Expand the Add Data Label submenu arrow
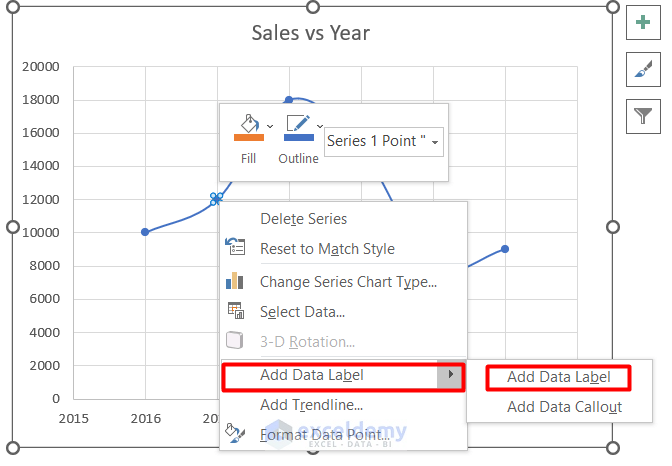The width and height of the screenshot is (672, 466). 452,375
